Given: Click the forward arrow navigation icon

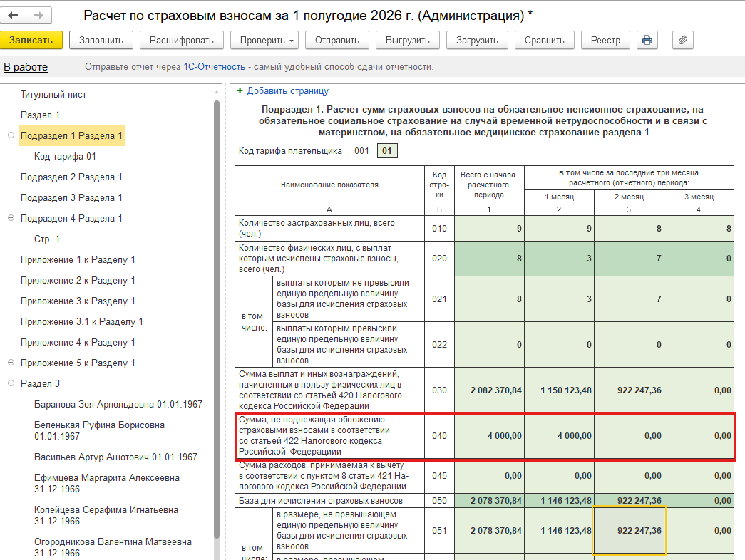Looking at the screenshot, I should [38, 15].
